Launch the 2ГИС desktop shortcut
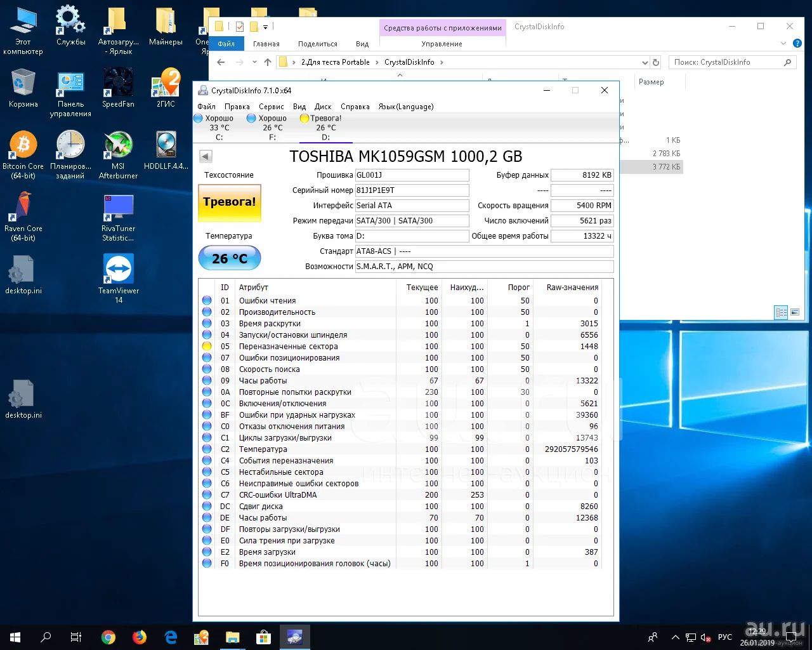 click(x=166, y=88)
